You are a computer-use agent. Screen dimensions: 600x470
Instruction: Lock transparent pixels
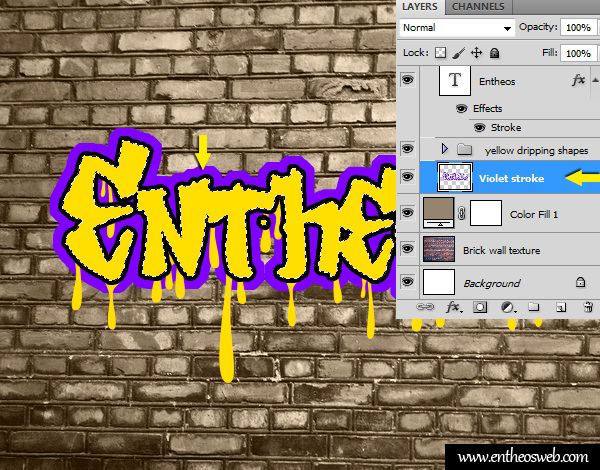pyautogui.click(x=440, y=52)
